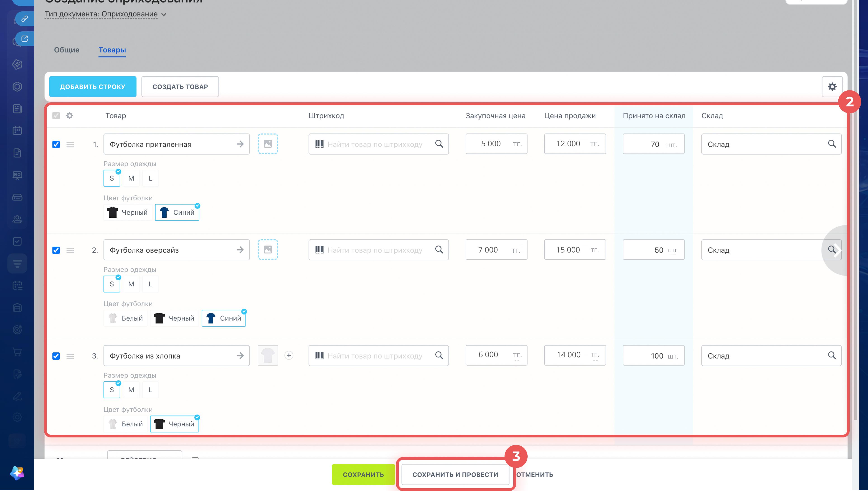Click the drag handle icon of row 2

point(70,250)
